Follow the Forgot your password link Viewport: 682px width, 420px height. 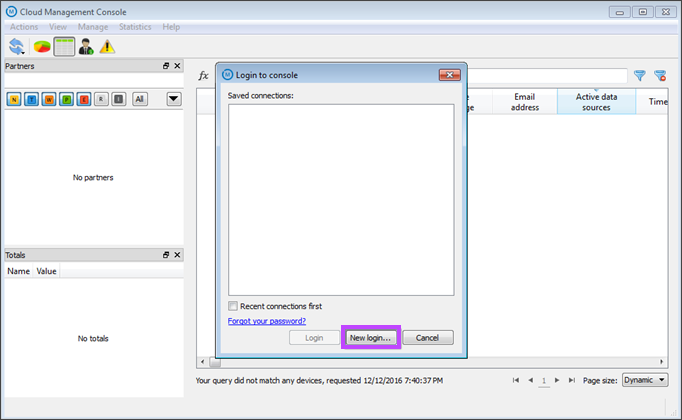pos(267,321)
